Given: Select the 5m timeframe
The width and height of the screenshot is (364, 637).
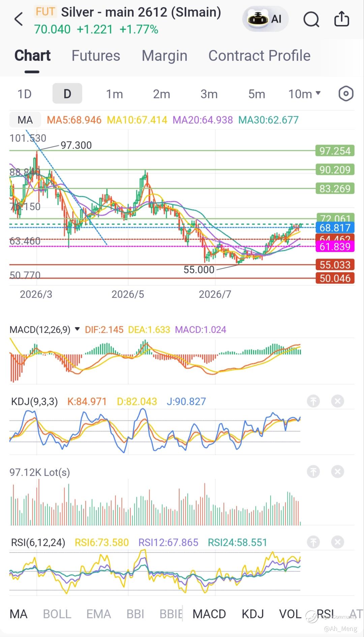Looking at the screenshot, I should [256, 94].
